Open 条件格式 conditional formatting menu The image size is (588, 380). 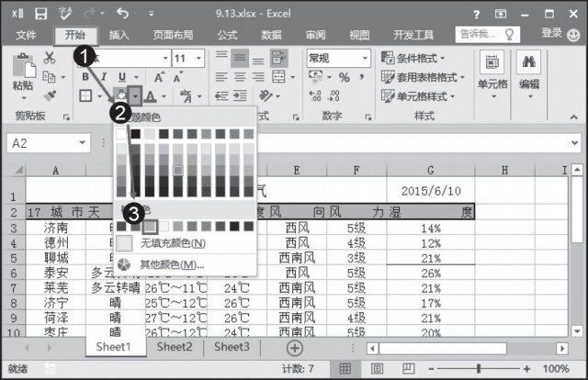click(x=413, y=58)
